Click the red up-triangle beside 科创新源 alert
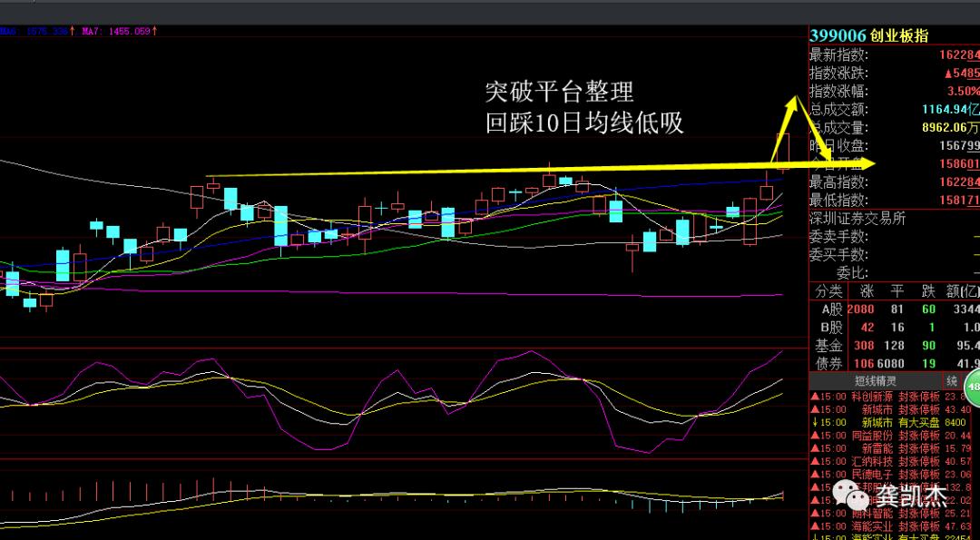Screen dimensions: 980x540 pyautogui.click(x=814, y=397)
